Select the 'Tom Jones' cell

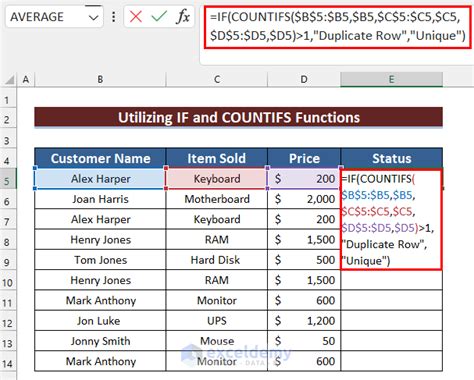click(100, 260)
